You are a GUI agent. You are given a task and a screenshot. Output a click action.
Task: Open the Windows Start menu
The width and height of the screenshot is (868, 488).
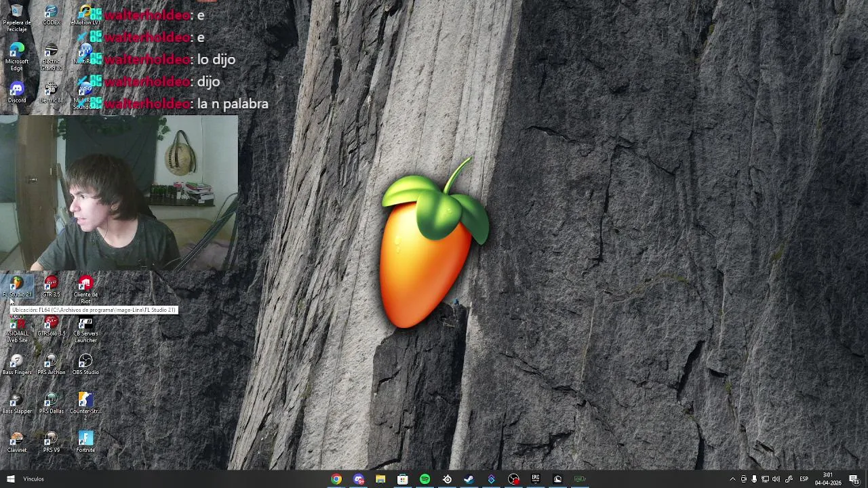[x=10, y=479]
